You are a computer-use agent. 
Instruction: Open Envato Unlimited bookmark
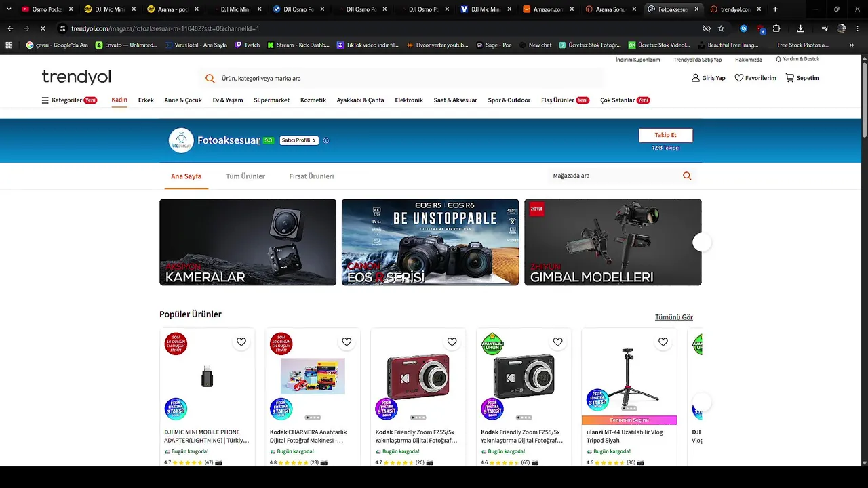(126, 45)
